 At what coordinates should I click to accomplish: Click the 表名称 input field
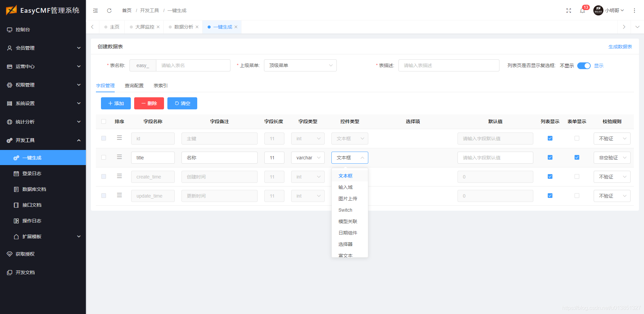pyautogui.click(x=193, y=65)
